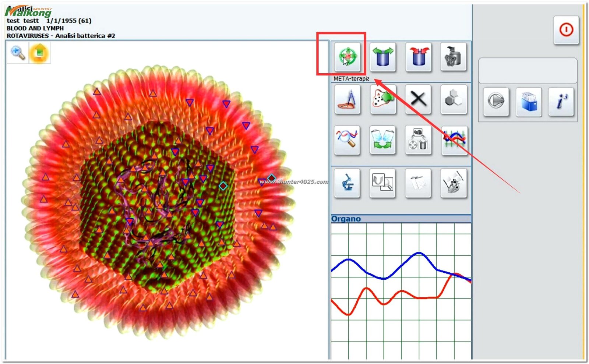
Task: Click the zoom magnifier above virus image
Action: click(x=18, y=53)
